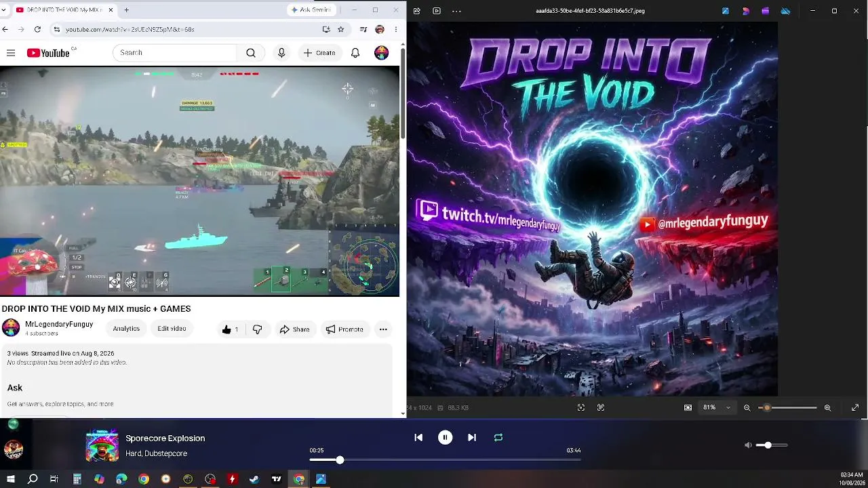Open Windows Start menu

(11, 479)
